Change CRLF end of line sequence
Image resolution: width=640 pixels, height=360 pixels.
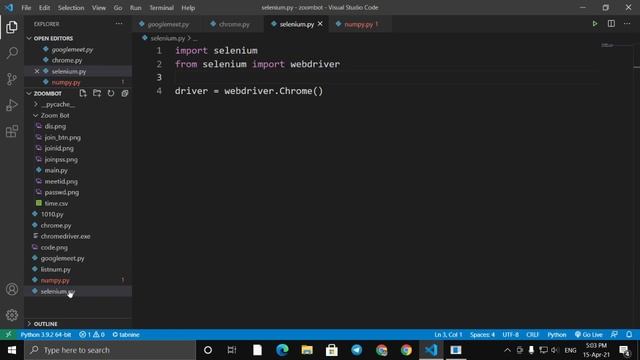(532, 334)
